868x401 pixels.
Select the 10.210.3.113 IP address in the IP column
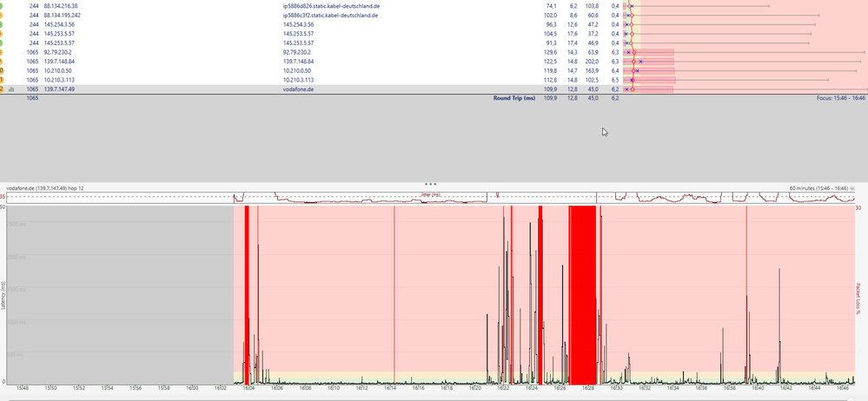[59, 80]
